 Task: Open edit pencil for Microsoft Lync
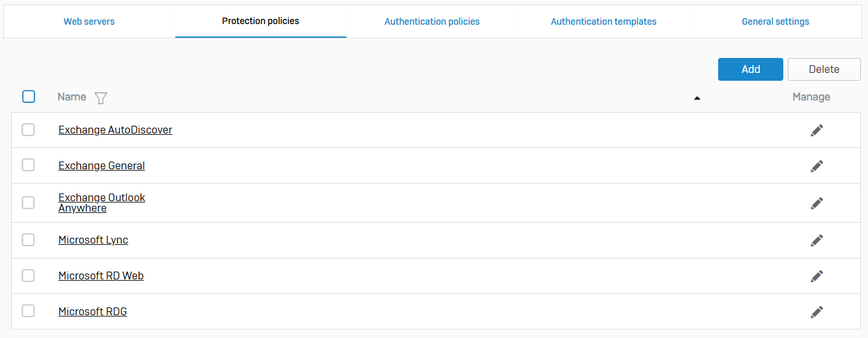coord(817,240)
